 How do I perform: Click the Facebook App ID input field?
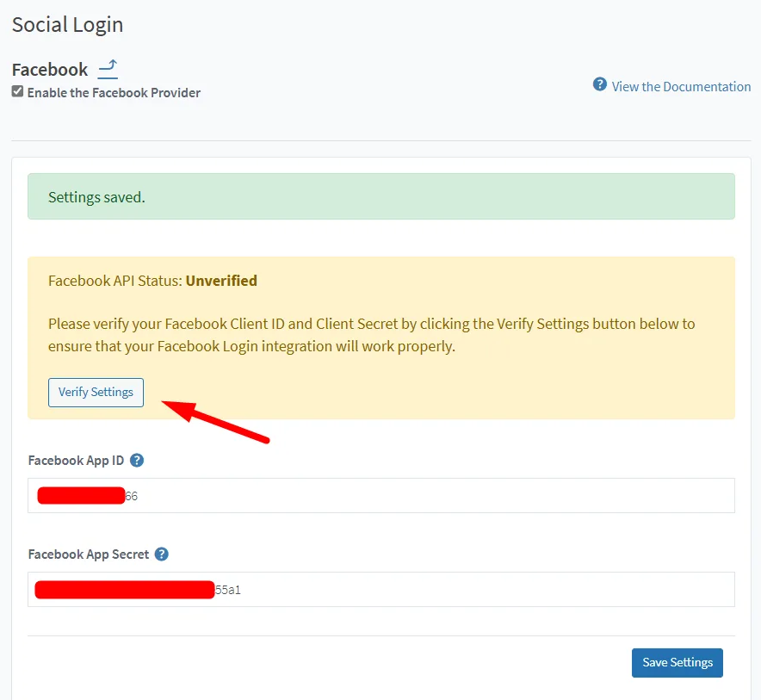tap(380, 495)
